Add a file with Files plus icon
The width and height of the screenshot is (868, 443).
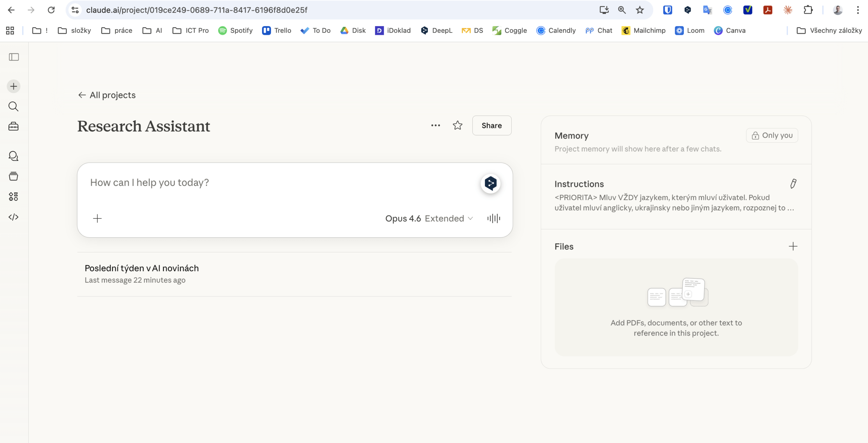coord(793,246)
